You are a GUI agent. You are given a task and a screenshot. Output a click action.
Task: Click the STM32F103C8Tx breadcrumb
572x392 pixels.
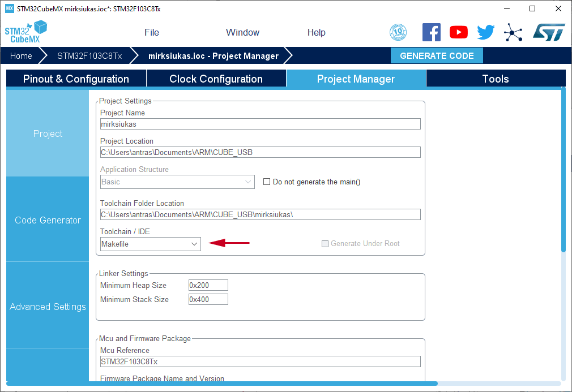(x=89, y=56)
